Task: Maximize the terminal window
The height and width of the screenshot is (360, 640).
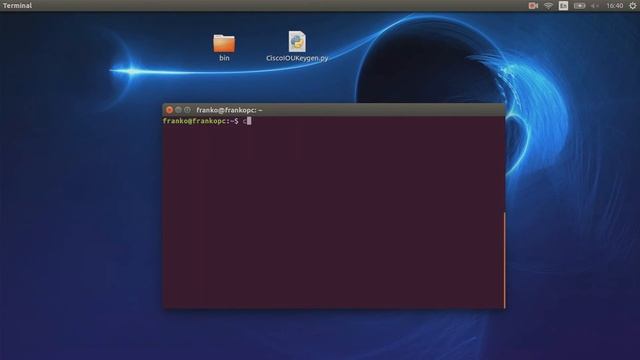Action: coord(187,110)
